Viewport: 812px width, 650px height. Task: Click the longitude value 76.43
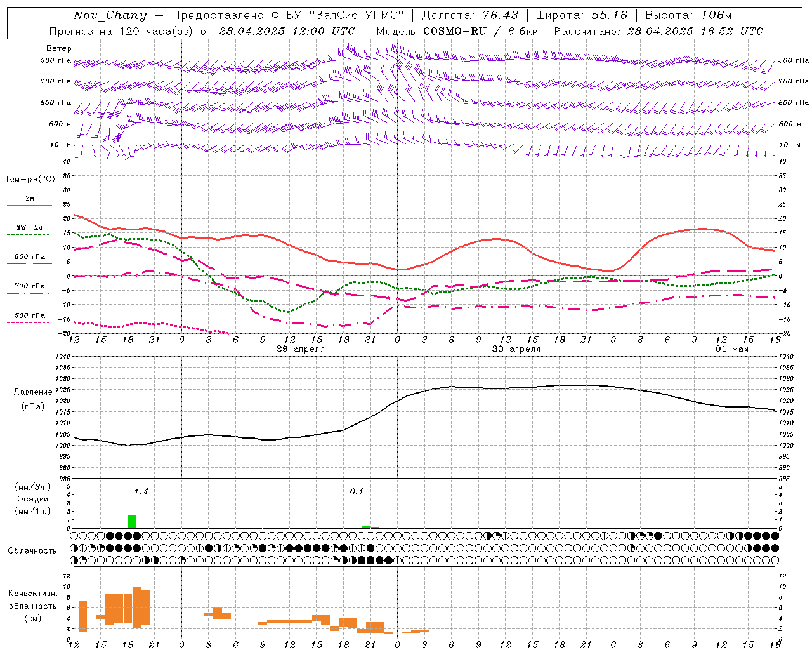501,15
